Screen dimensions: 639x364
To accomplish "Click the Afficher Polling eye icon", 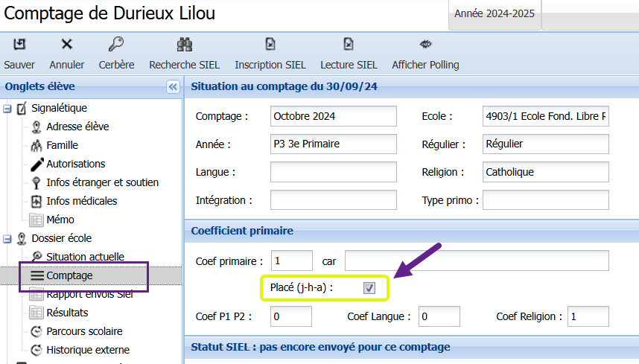I will coord(425,45).
